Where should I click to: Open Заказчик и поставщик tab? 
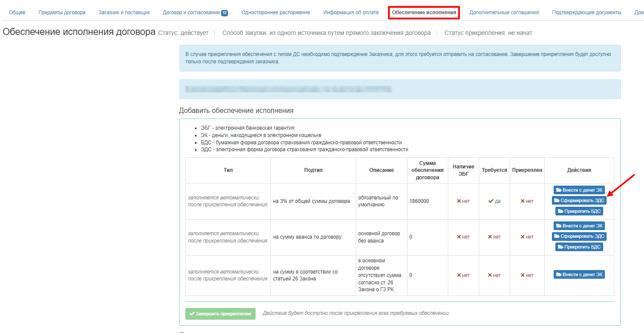(124, 12)
